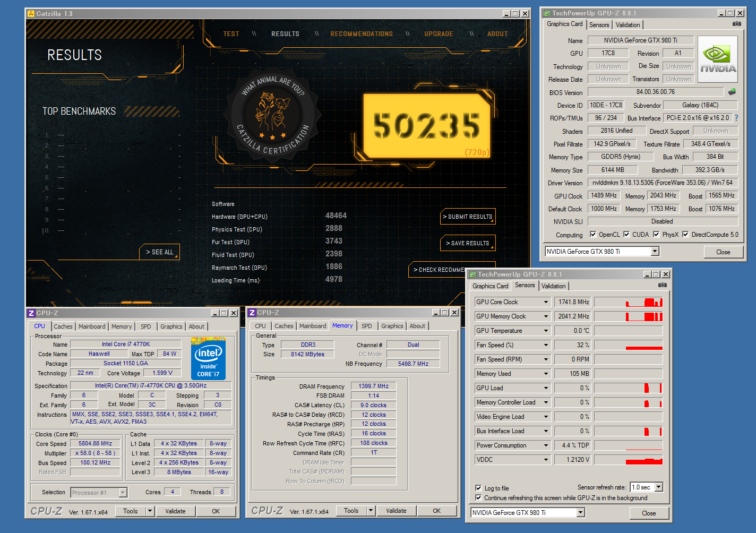Click the SEE ALL button in Top Benchmarks

click(159, 252)
